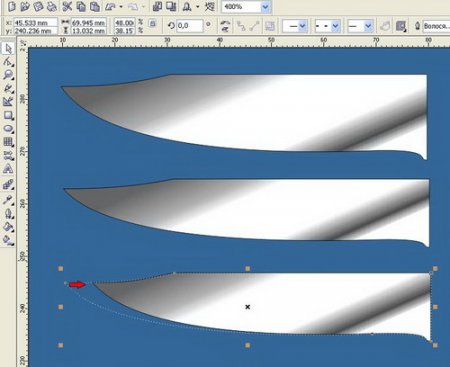This screenshot has width=450, height=367.
Task: Select the Pick arrow tool
Action: pos(8,49)
